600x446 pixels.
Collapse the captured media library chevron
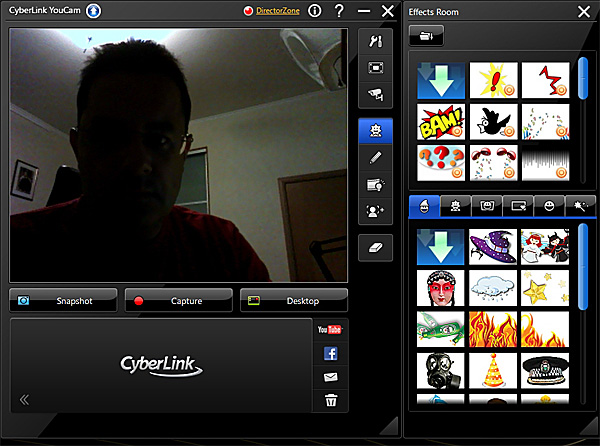point(24,400)
